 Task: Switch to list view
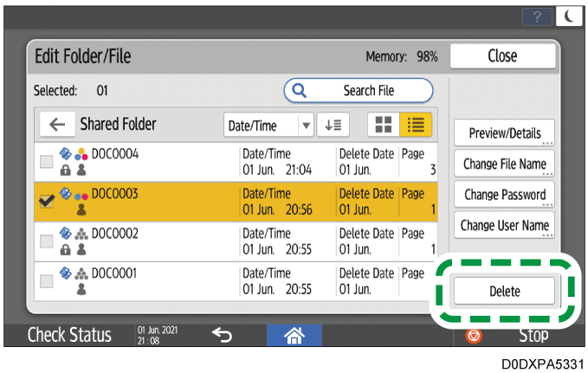(414, 125)
